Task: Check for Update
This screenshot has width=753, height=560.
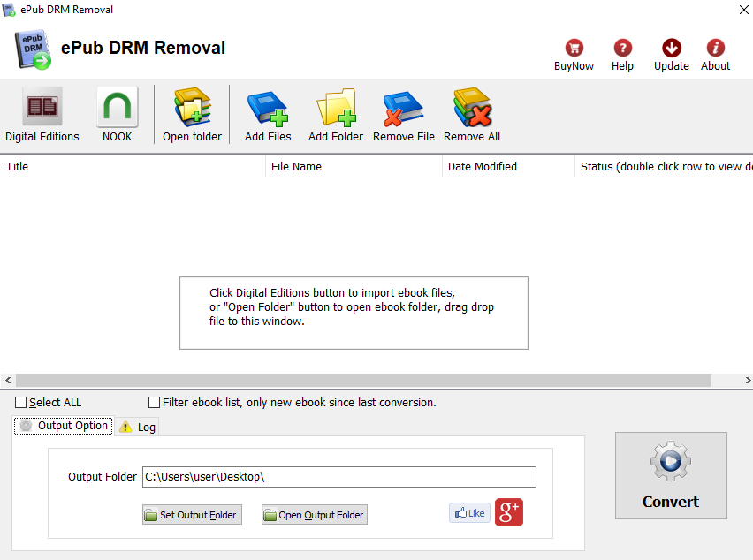Action: click(672, 55)
